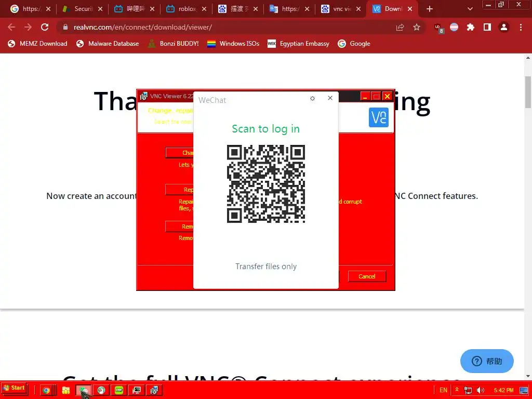Click the volume speaker tray icon

(x=480, y=390)
